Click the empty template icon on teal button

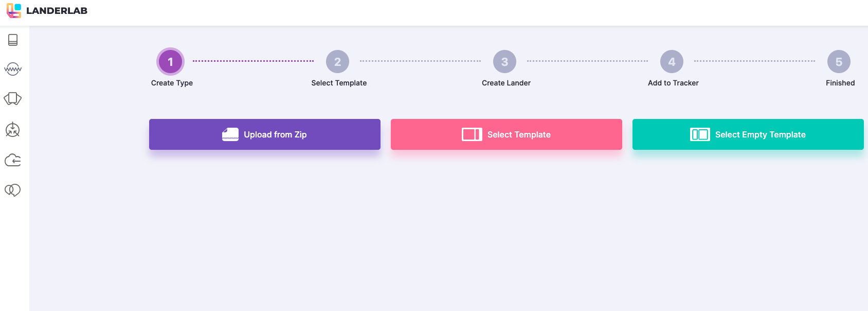point(700,134)
